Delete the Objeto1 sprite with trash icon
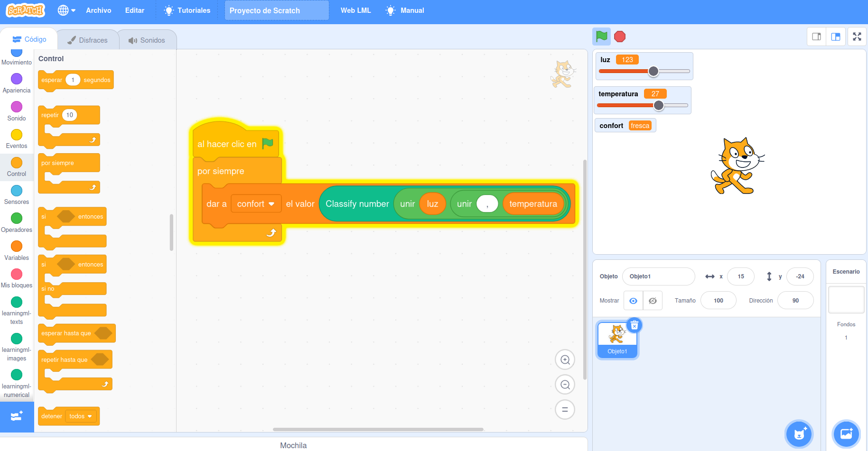868x451 pixels. [634, 325]
